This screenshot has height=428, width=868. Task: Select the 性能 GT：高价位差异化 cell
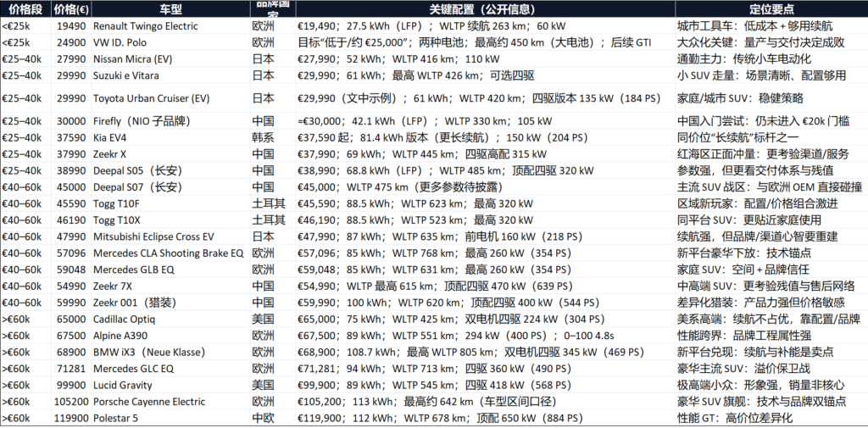pos(736,418)
